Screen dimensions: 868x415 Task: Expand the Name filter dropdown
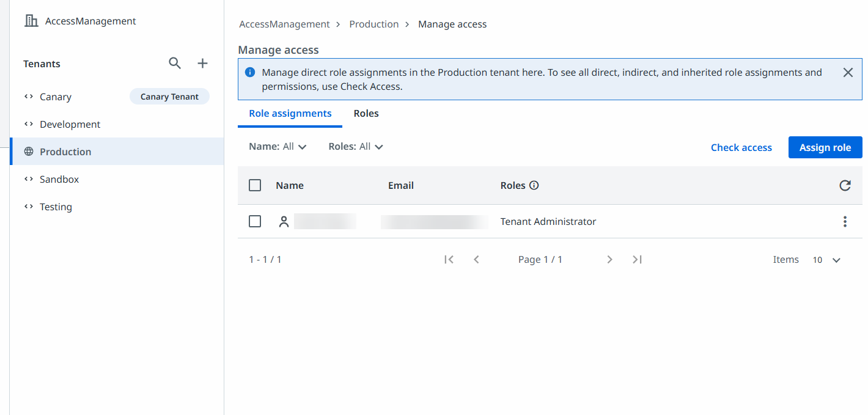click(278, 147)
